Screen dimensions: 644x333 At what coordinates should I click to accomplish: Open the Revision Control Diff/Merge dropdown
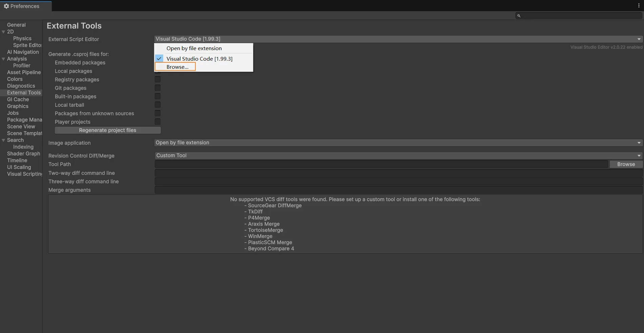click(x=398, y=155)
